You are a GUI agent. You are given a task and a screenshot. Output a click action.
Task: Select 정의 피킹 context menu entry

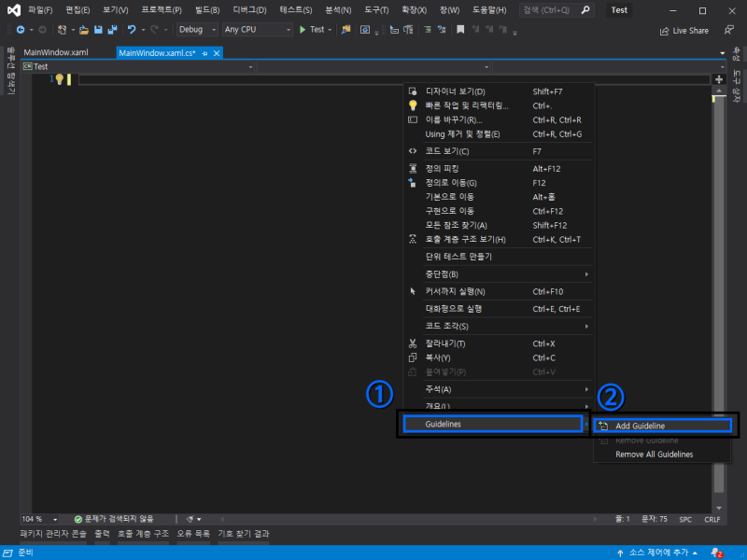498,169
